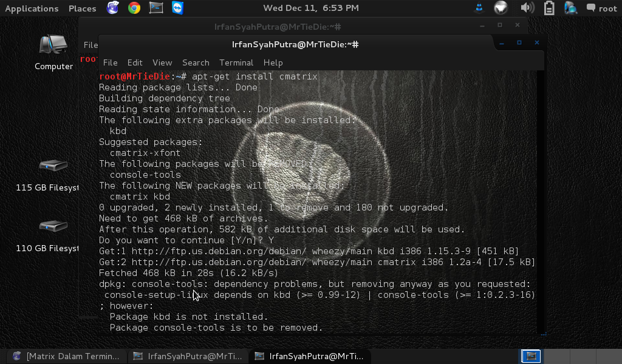The width and height of the screenshot is (622, 364).
Task: Open the network indicator in the tray
Action: (501, 8)
